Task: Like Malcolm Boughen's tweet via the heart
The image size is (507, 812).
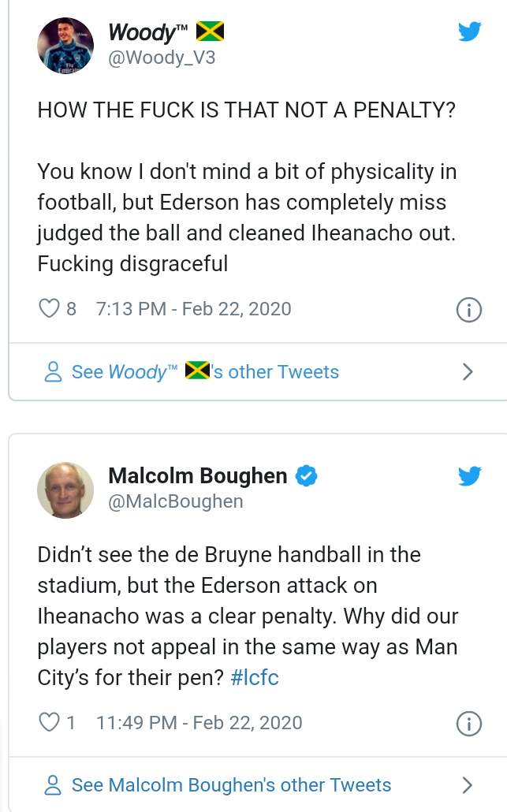Action: (x=50, y=721)
